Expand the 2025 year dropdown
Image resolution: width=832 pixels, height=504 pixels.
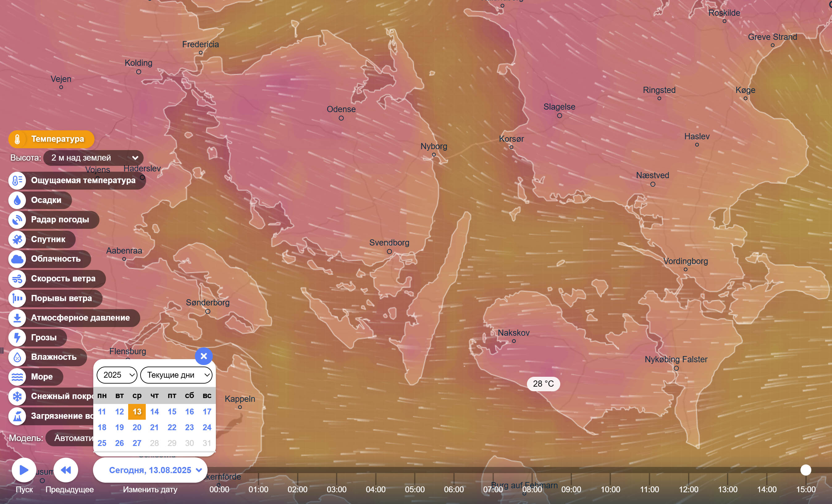pyautogui.click(x=117, y=375)
